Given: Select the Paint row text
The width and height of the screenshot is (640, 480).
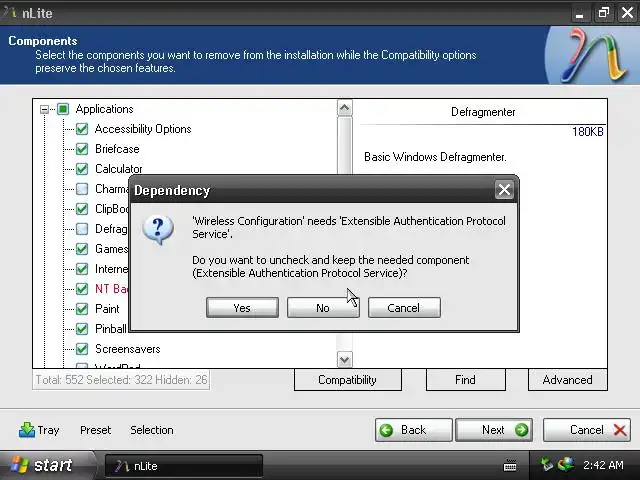Looking at the screenshot, I should 107,309.
